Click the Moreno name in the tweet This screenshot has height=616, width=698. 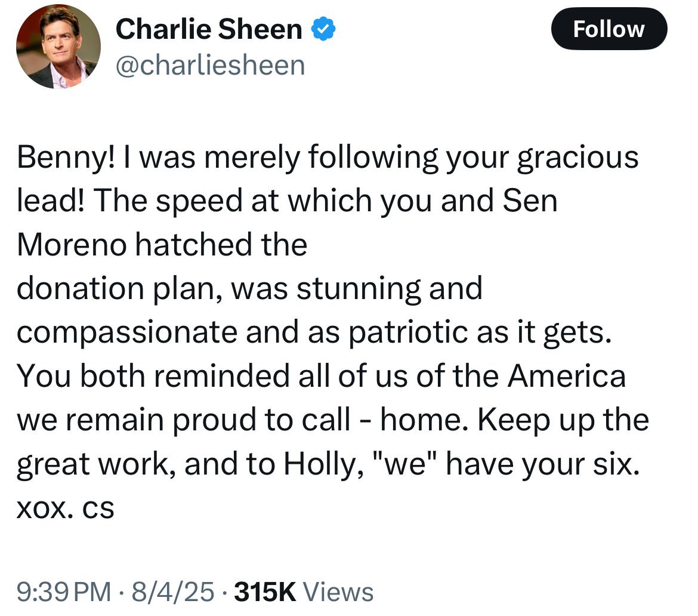tap(72, 245)
